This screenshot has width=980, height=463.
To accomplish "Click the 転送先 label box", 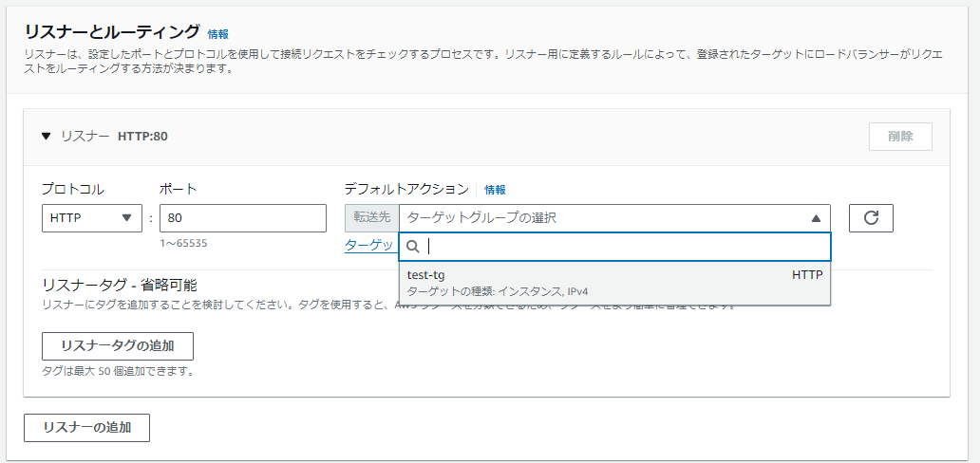I will pos(371,218).
